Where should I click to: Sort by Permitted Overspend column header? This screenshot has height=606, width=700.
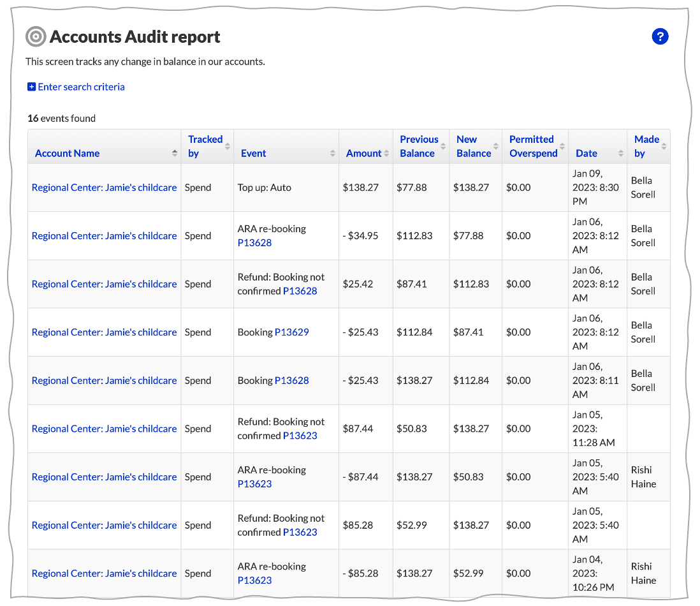(x=533, y=146)
